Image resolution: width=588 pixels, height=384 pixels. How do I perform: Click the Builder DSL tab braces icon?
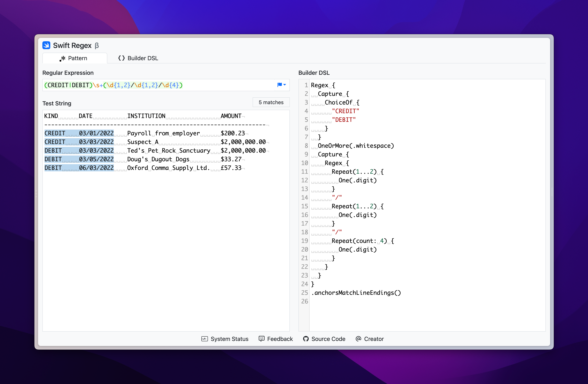point(121,58)
